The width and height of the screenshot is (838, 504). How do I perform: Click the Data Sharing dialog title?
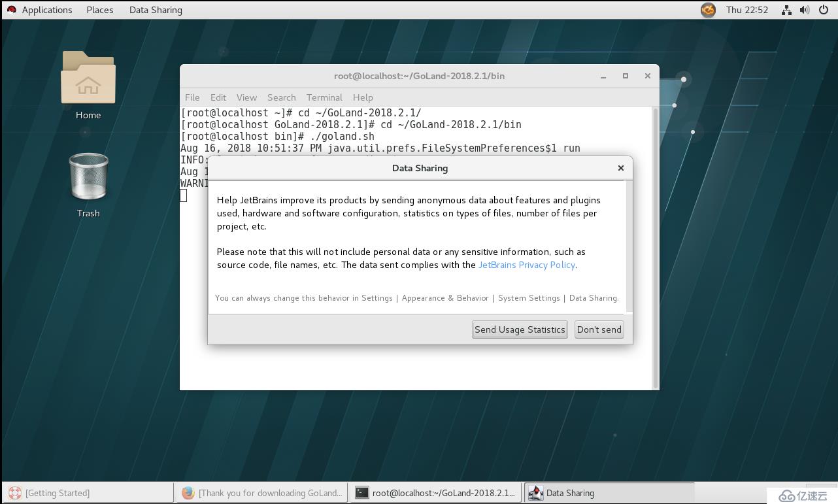tap(420, 168)
